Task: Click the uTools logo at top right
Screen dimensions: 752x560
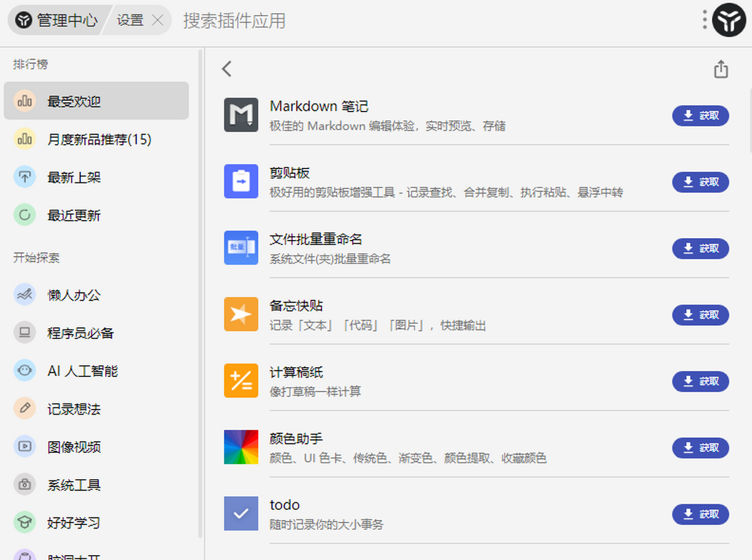Action: [x=729, y=19]
